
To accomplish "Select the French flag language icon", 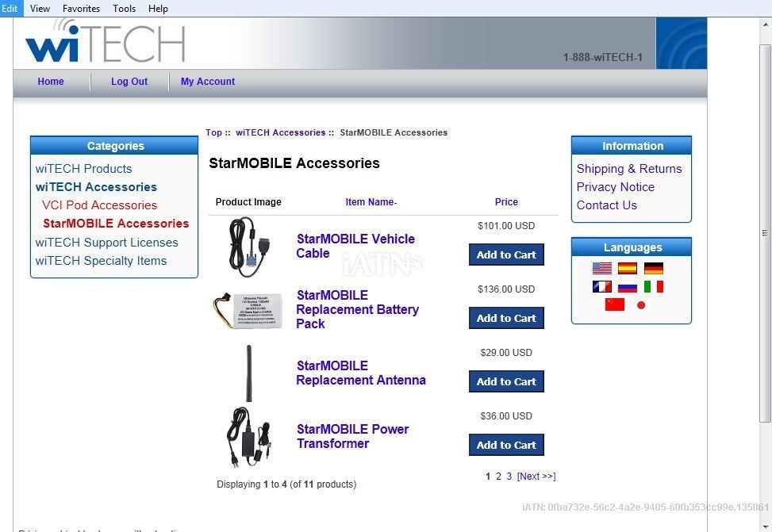I will pyautogui.click(x=601, y=286).
